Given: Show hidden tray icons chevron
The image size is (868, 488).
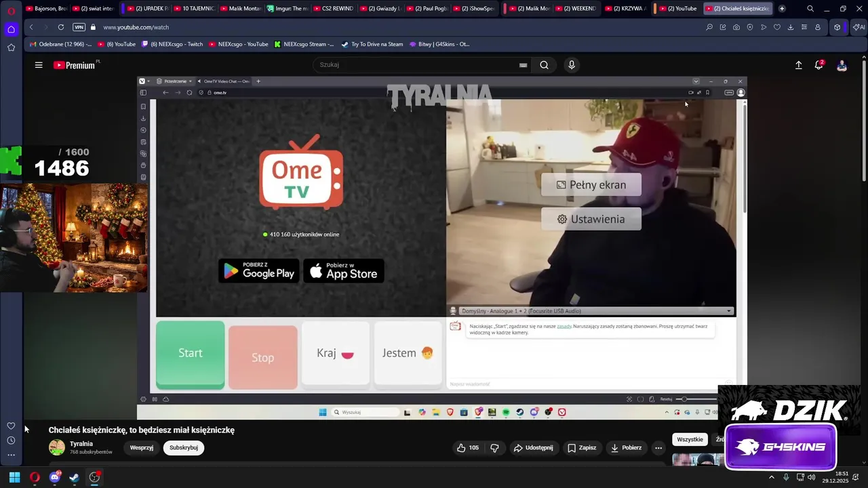Looking at the screenshot, I should click(772, 477).
